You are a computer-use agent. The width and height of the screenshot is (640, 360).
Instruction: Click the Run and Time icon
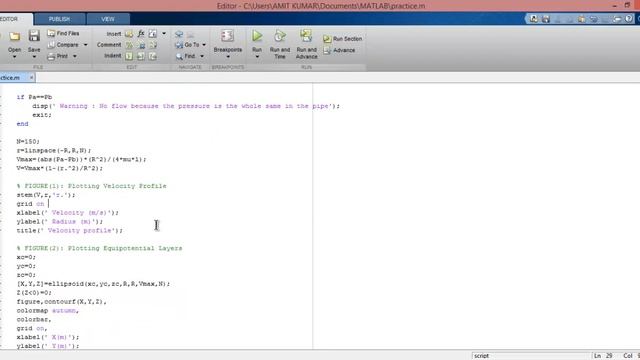click(x=280, y=36)
